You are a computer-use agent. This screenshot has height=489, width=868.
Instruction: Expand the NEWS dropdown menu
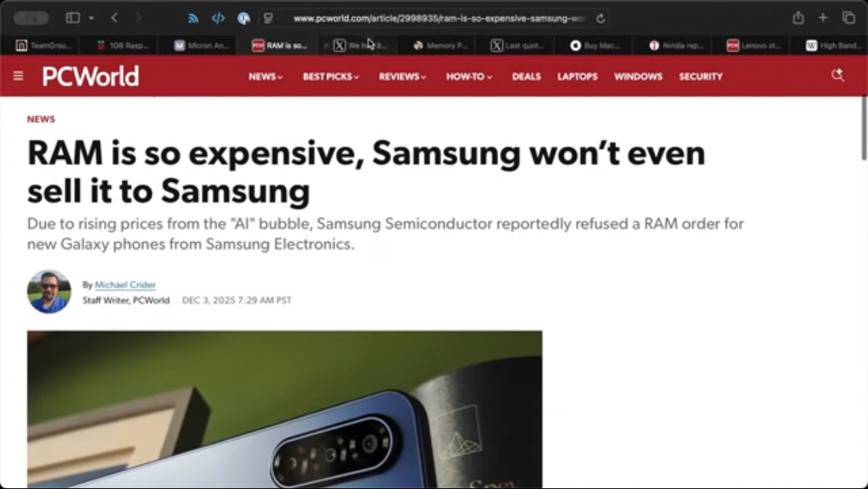[266, 76]
